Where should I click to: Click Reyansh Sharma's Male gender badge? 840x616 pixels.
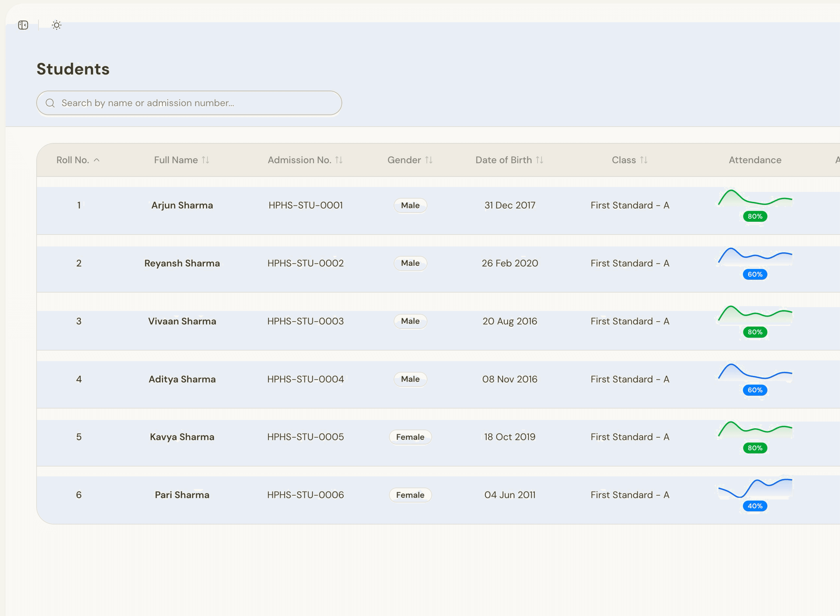click(x=410, y=263)
